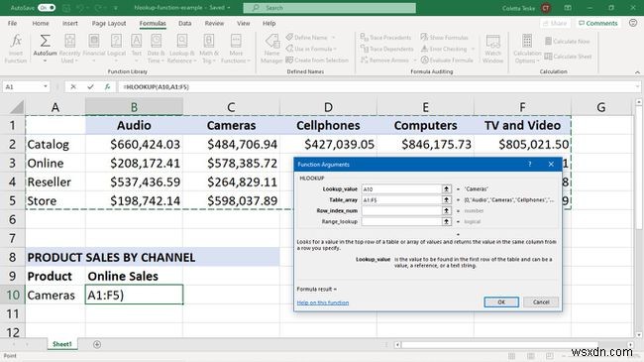Screen dimensions: 644x362
Task: Open the Watch Window
Action: [492, 49]
